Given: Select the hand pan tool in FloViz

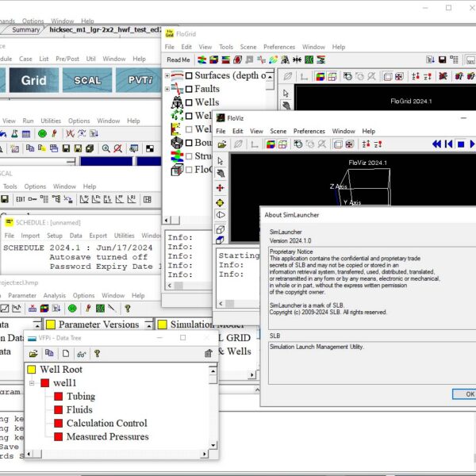Looking at the screenshot, I should (x=221, y=173).
